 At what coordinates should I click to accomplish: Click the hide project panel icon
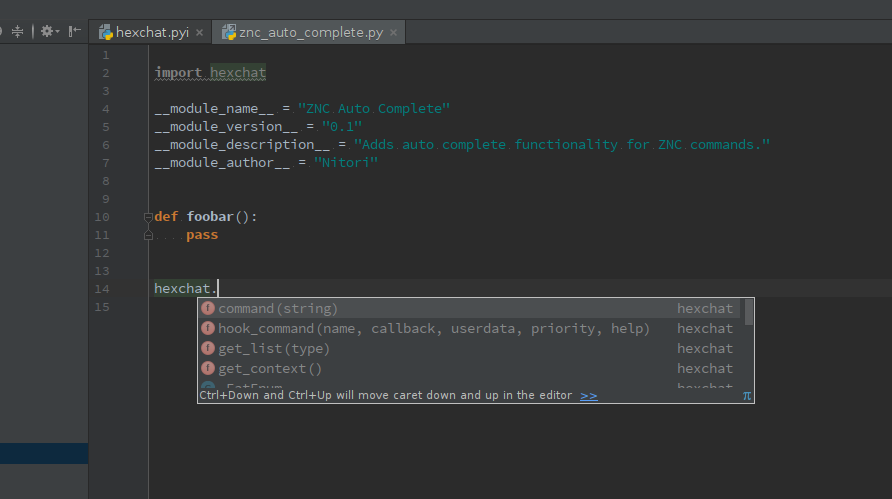click(74, 32)
